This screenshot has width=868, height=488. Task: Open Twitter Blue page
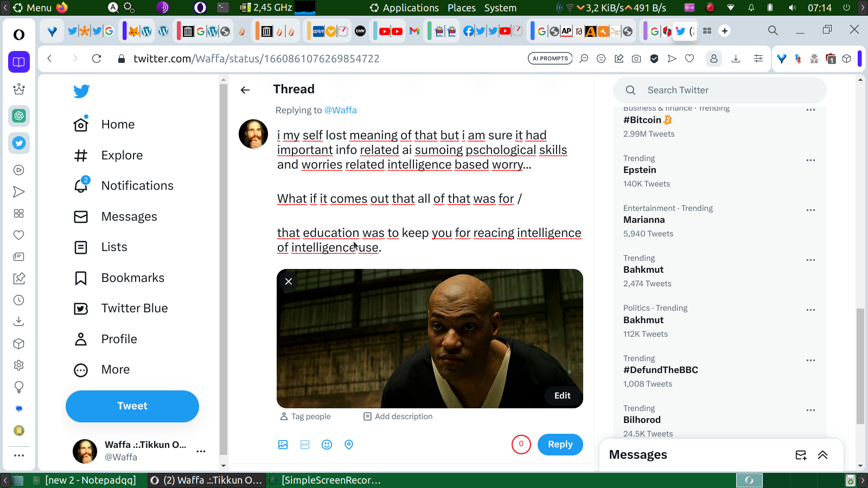pyautogui.click(x=120, y=309)
